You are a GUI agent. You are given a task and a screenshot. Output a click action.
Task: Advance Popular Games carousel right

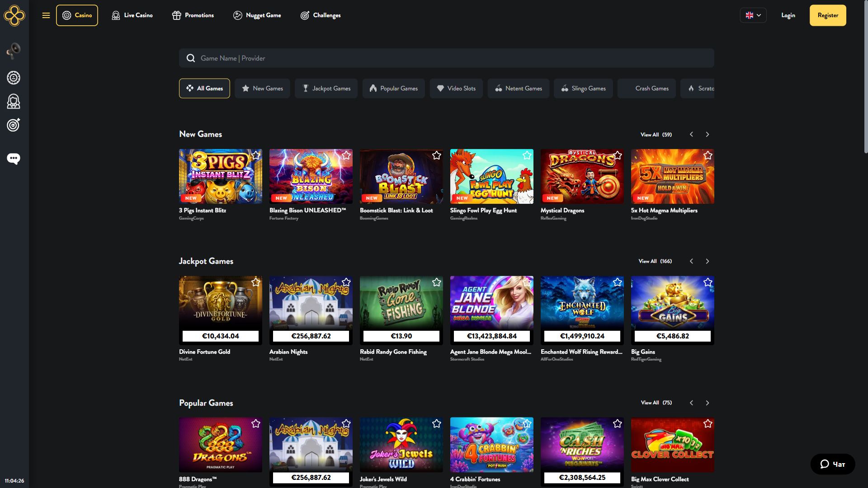708,403
